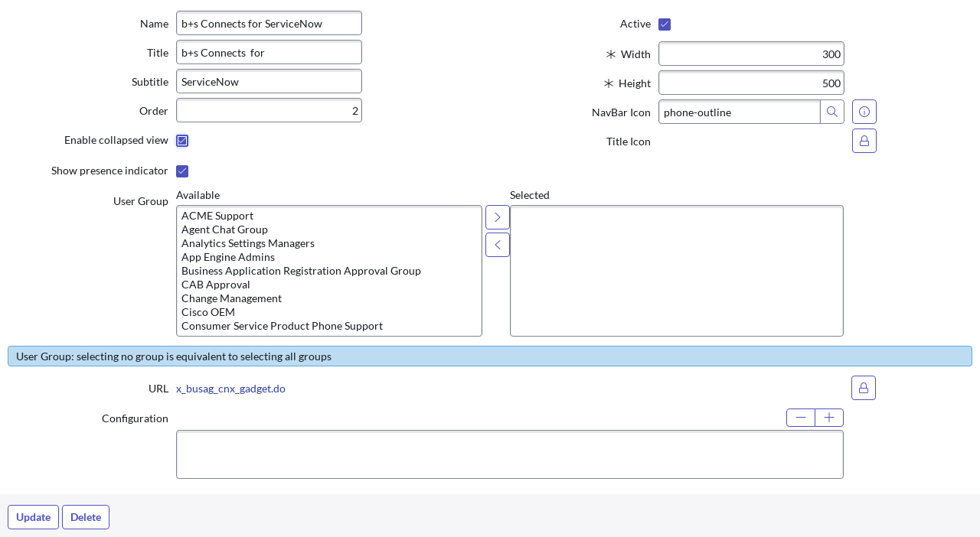Select Consumer Service Product Phone Support

pos(329,326)
